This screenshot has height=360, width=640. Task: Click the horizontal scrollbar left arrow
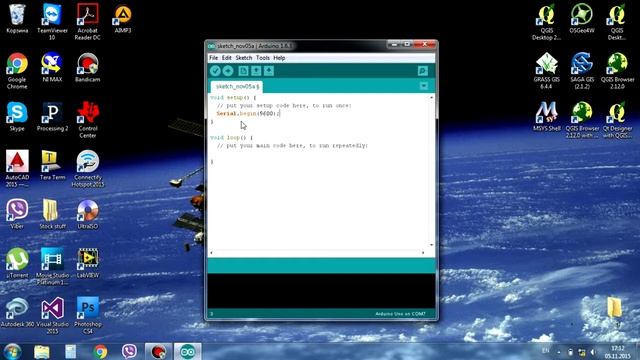pos(211,253)
